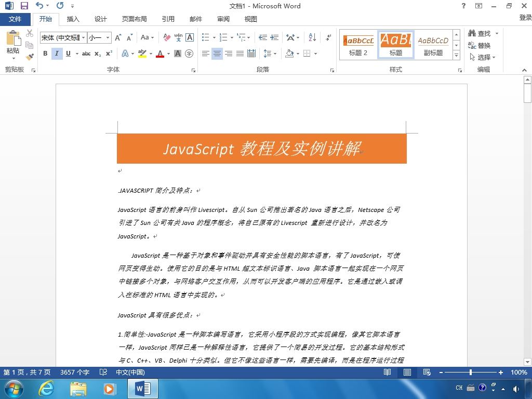Switch to the Review tab
This screenshot has width=532, height=399.
[223, 19]
